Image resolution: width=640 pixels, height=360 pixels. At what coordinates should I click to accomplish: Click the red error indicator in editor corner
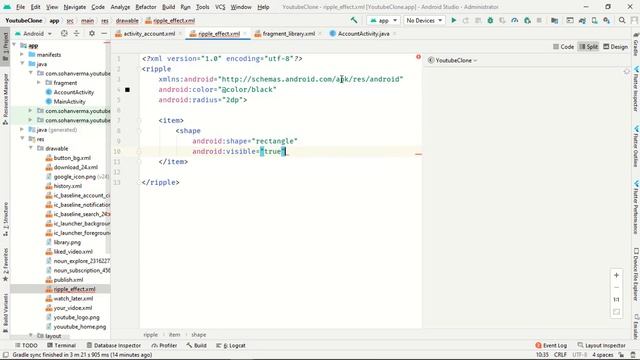[x=418, y=57]
